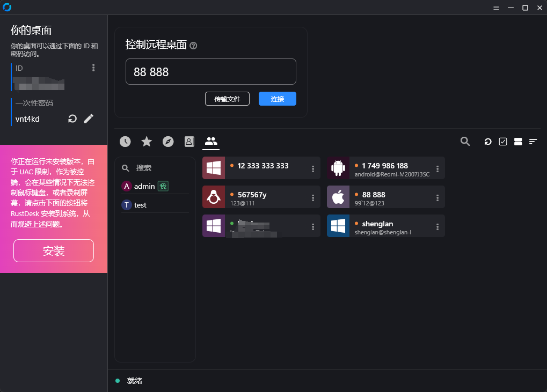Open hamburger menu in title bar

coord(496,8)
